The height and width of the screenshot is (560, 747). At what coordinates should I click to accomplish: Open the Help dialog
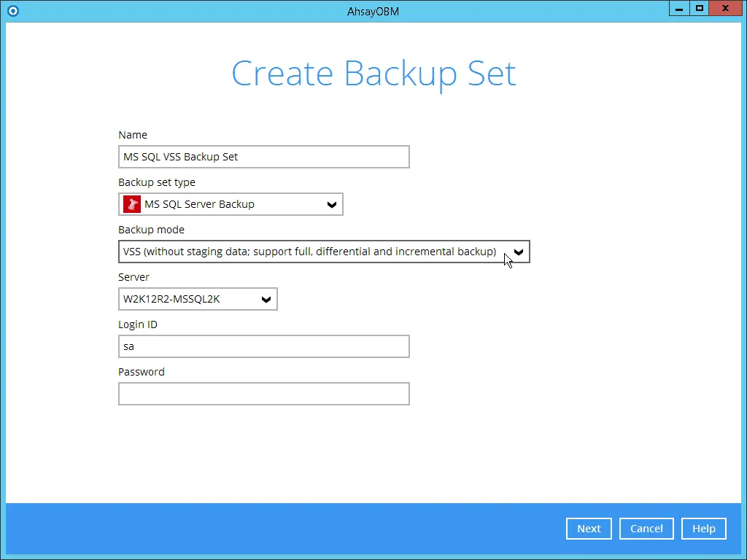point(703,529)
